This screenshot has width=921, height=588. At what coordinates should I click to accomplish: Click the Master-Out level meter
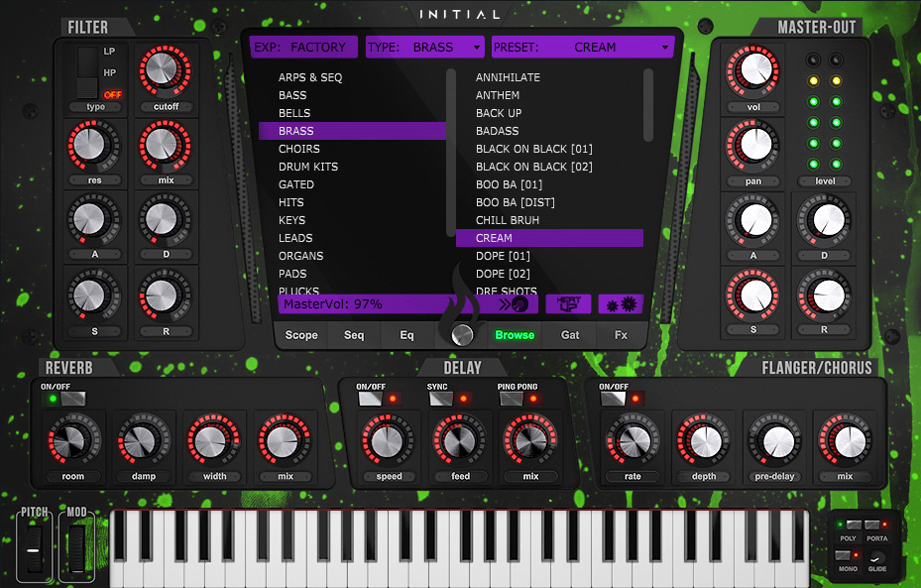tap(825, 112)
